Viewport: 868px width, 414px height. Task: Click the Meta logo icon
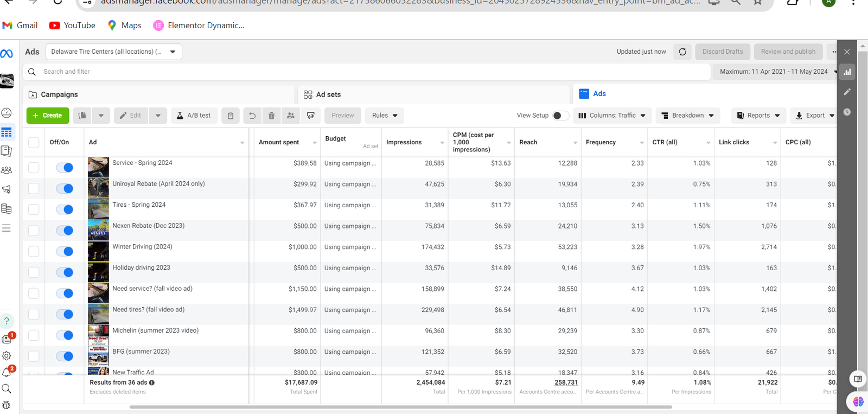[x=7, y=53]
